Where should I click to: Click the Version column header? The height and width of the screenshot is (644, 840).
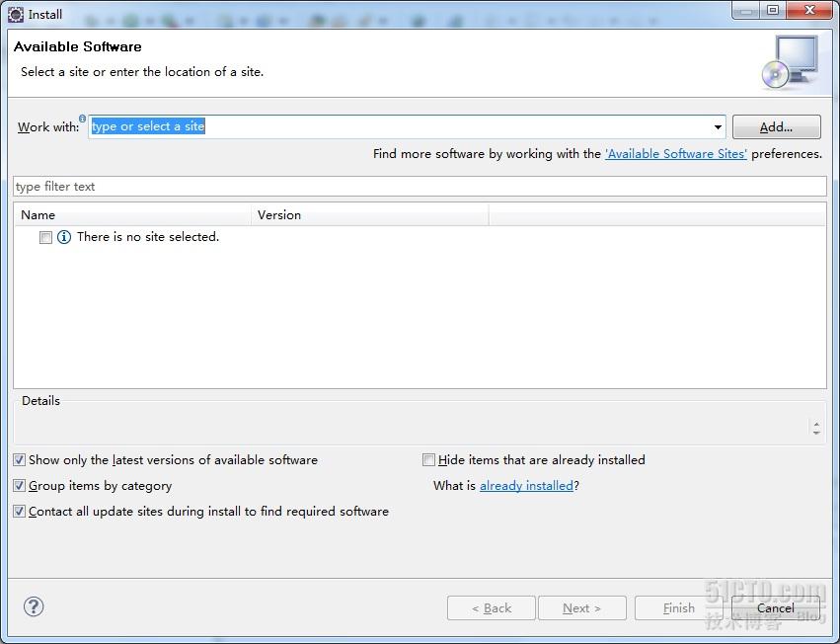point(369,215)
